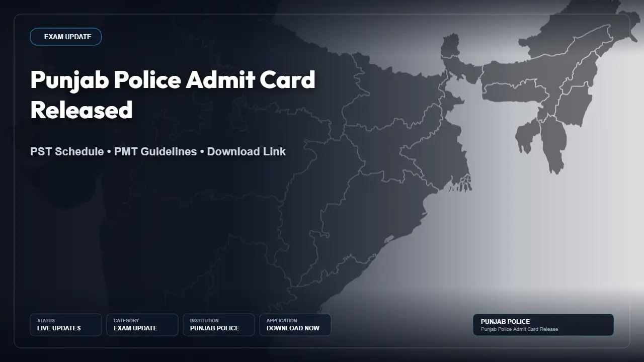This screenshot has height=362, width=644.
Task: Click the Punjab Police Admit Card Release caption box
Action: (x=543, y=325)
